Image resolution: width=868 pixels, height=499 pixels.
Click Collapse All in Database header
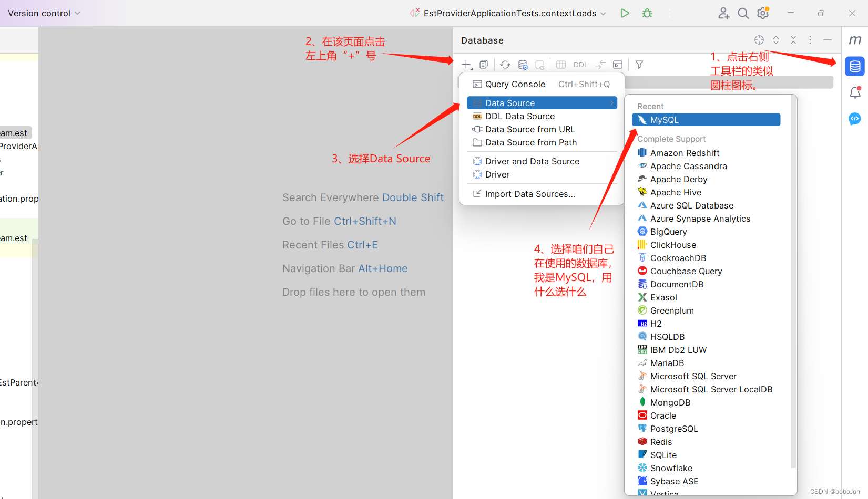(x=793, y=40)
